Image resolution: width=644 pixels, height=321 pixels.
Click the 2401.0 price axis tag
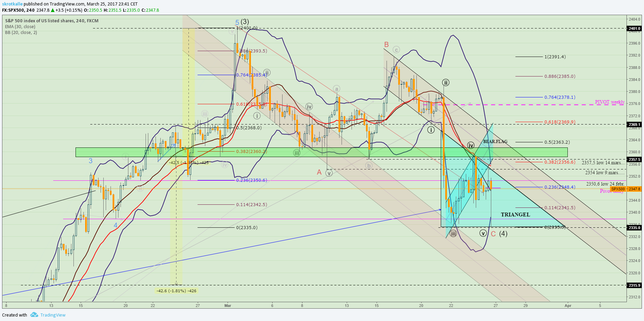click(x=634, y=28)
